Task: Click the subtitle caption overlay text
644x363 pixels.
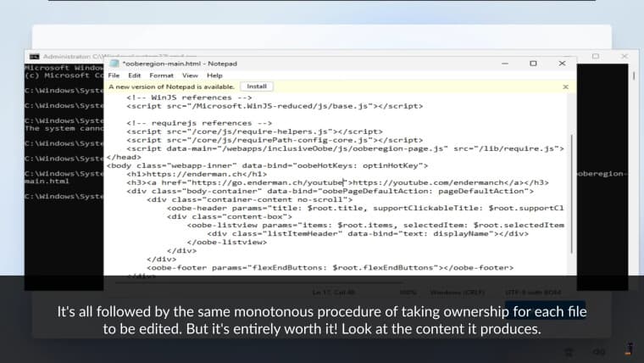Action: point(321,321)
